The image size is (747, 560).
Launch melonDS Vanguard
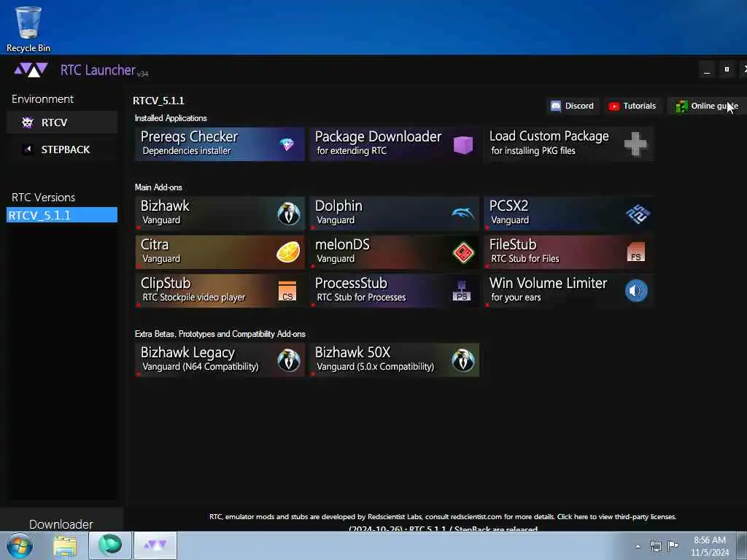click(x=395, y=252)
